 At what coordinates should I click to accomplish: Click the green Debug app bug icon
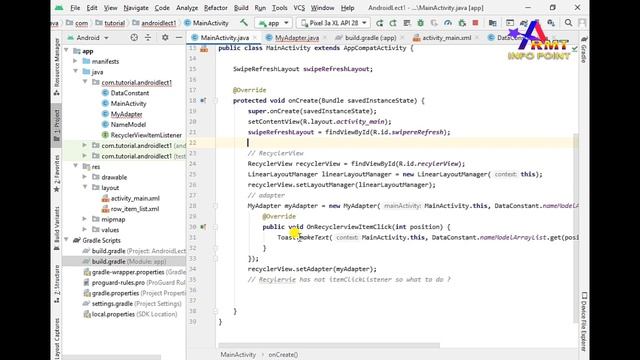[420, 23]
